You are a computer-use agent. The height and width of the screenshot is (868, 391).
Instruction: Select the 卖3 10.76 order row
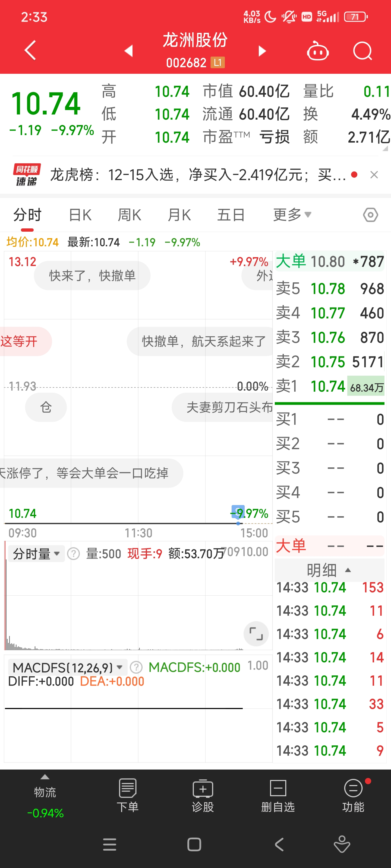pyautogui.click(x=330, y=337)
